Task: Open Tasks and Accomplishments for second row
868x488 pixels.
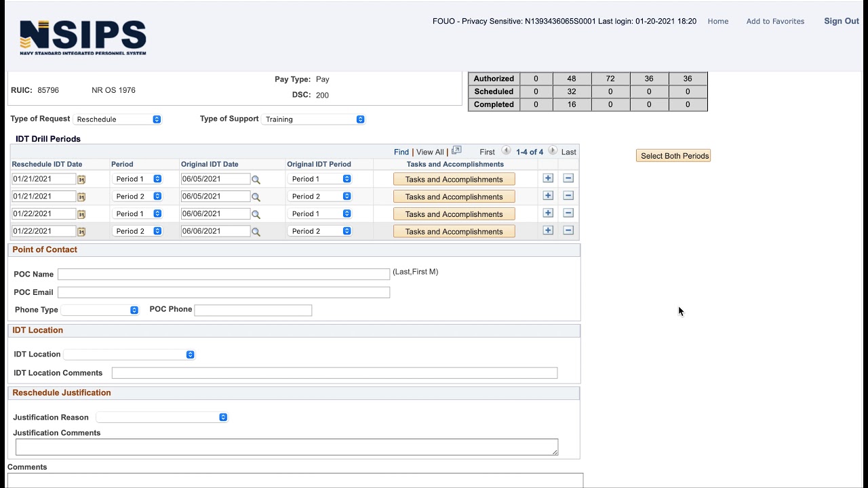Action: click(454, 197)
